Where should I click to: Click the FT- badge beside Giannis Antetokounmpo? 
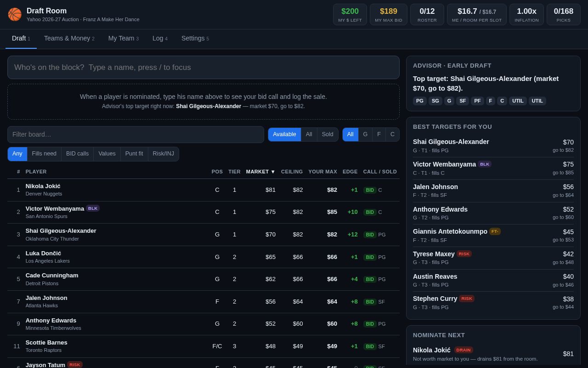click(495, 231)
